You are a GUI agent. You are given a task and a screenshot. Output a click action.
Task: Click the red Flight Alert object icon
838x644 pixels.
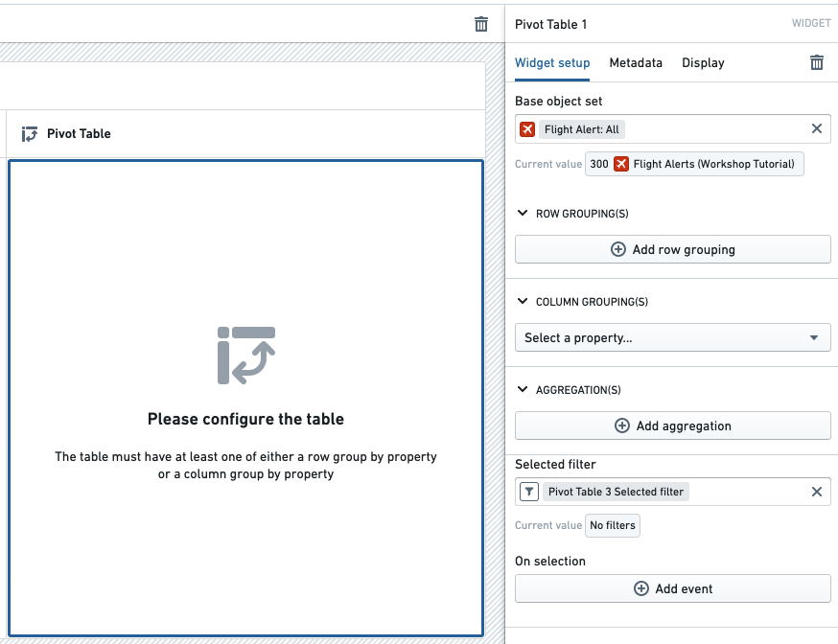pos(527,129)
